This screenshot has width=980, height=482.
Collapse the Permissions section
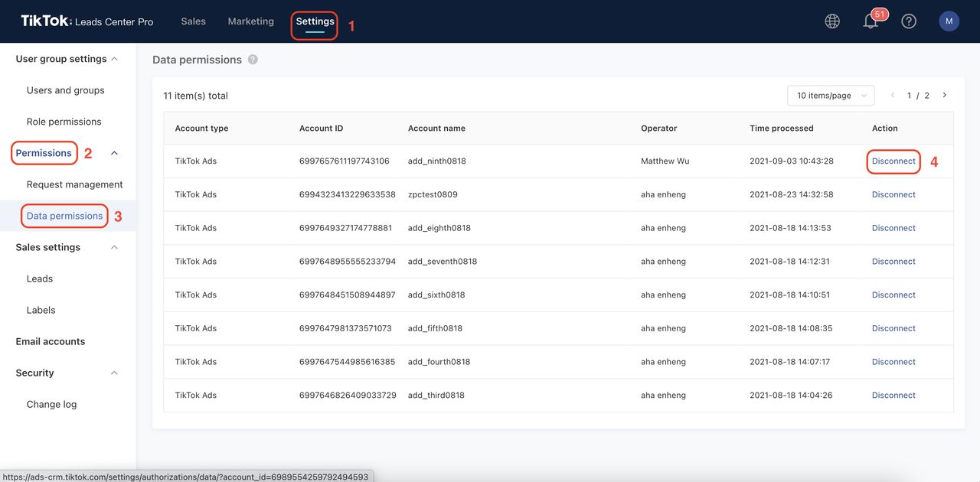coord(113,152)
